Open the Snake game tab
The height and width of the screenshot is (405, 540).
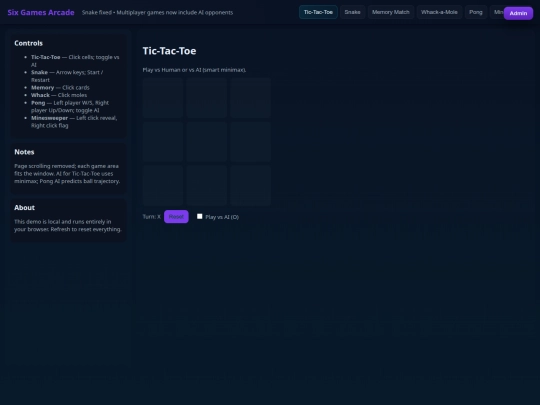(352, 12)
